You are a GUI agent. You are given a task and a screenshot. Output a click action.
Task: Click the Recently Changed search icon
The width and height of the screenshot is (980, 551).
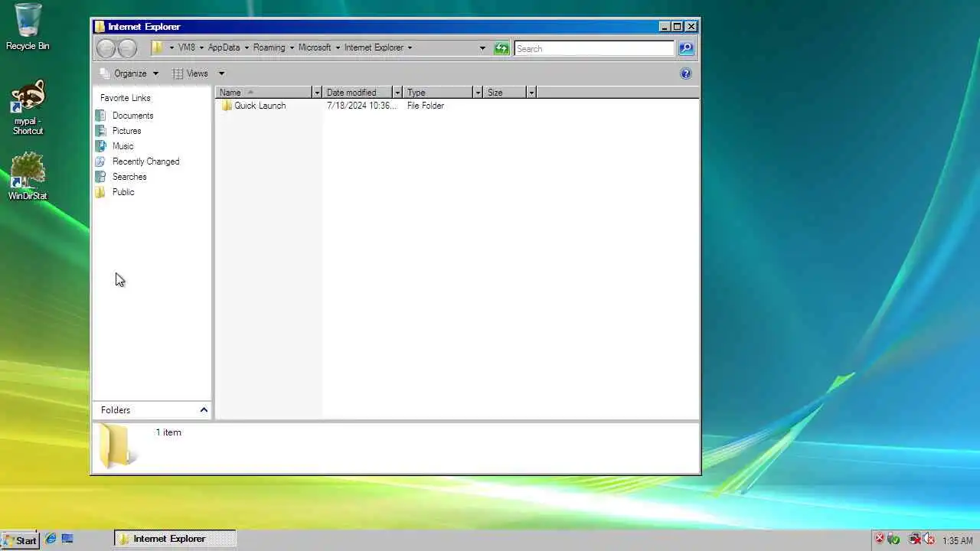tap(100, 161)
